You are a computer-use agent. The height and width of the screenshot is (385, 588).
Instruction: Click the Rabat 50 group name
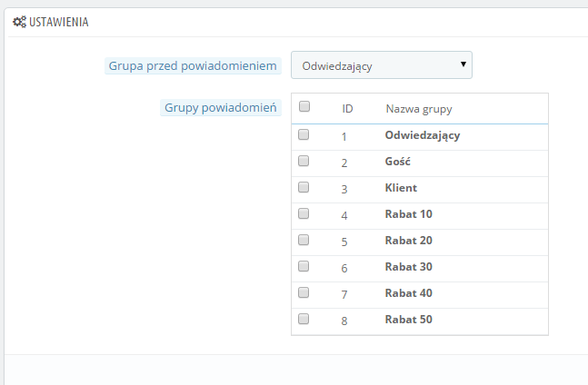pyautogui.click(x=408, y=320)
